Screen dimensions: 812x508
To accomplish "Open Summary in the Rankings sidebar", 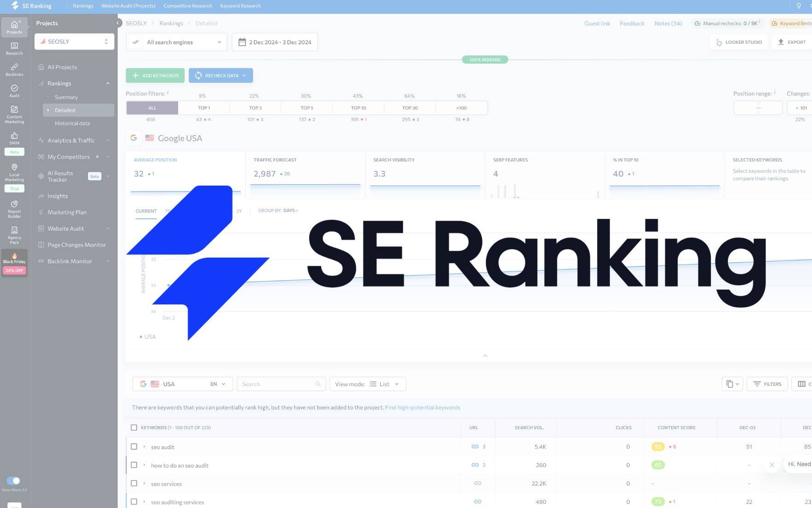I will tap(66, 97).
